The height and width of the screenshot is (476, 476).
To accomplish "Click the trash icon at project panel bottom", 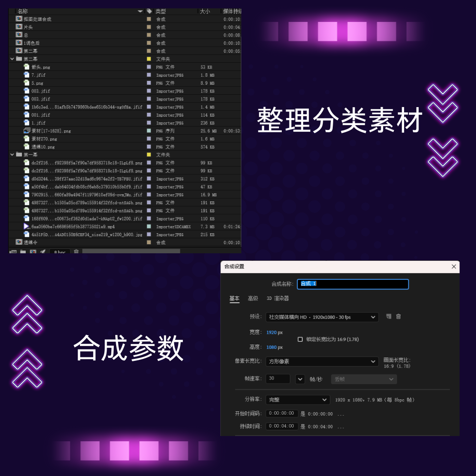I will pyautogui.click(x=75, y=252).
